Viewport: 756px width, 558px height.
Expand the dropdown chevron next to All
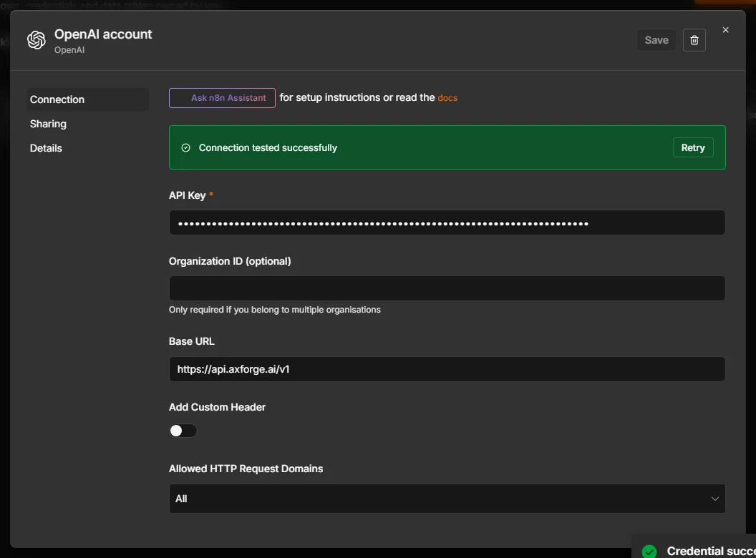715,499
